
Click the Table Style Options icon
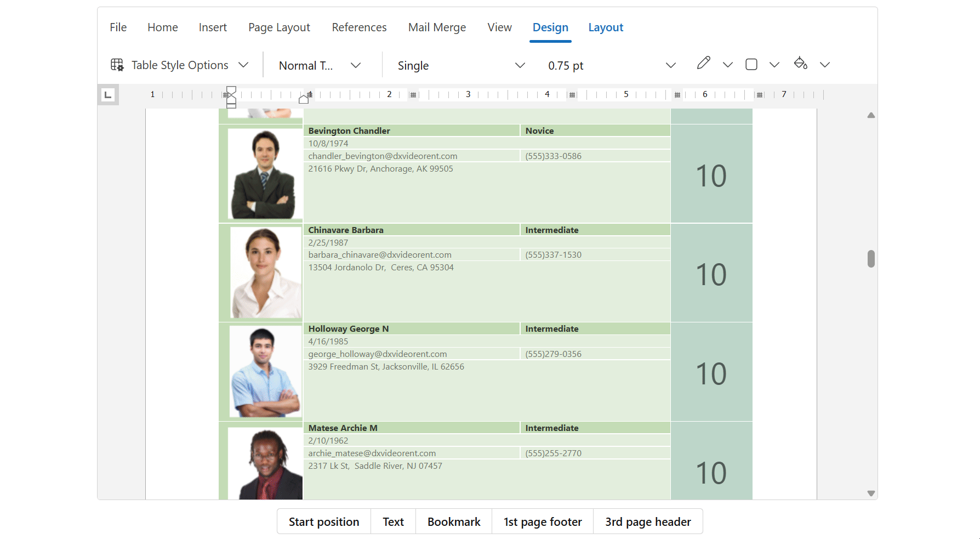pos(117,65)
